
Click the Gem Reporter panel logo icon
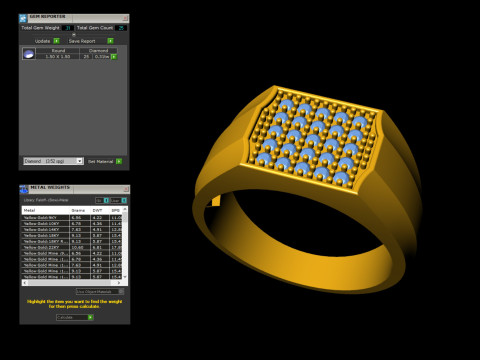(x=23, y=18)
